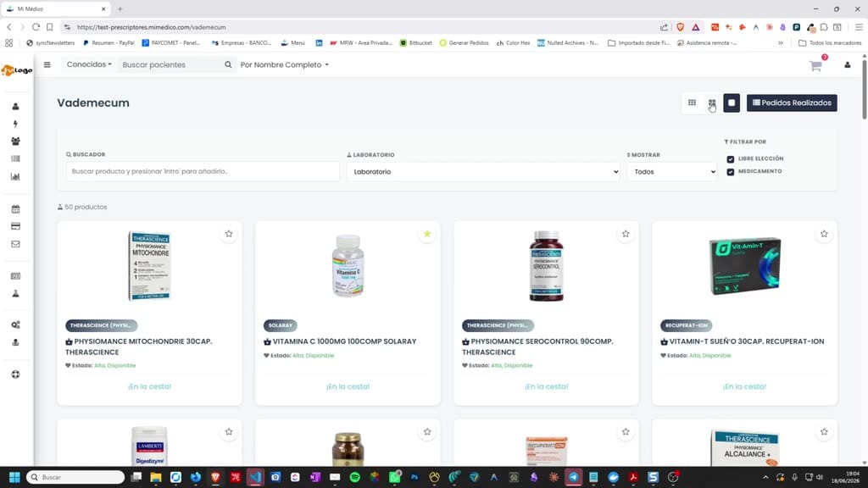Open the gears settings sidebar icon

15,324
